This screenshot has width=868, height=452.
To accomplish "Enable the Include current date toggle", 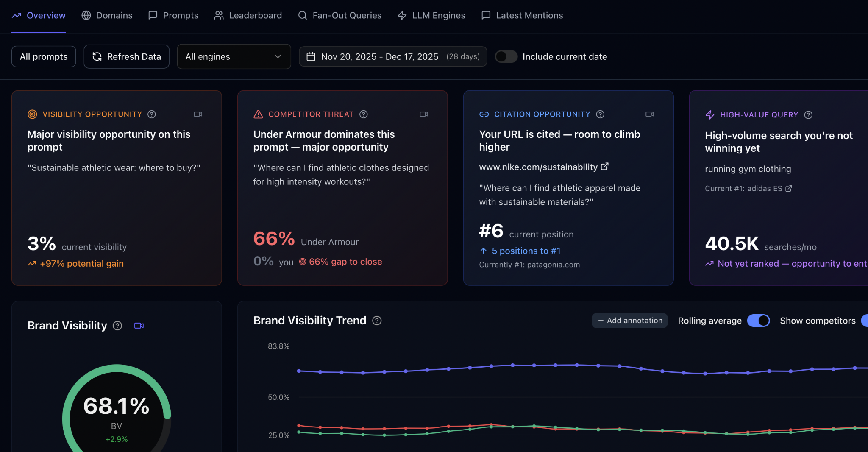I will [506, 56].
